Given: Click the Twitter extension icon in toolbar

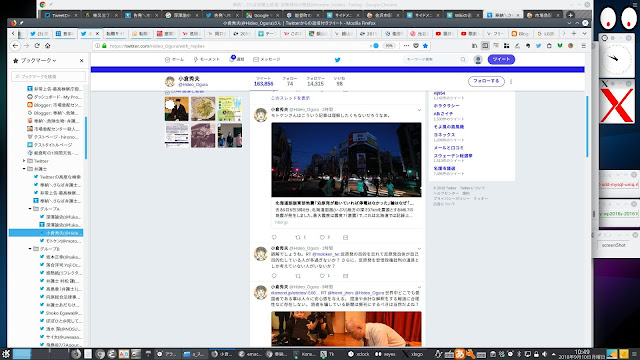Looking at the screenshot, I should click(x=538, y=46).
